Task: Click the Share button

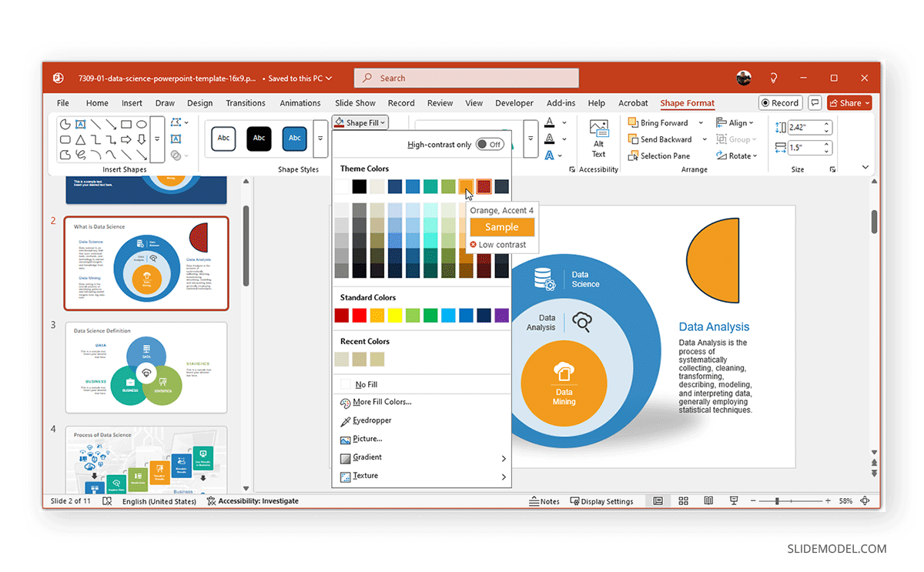Action: click(x=849, y=102)
